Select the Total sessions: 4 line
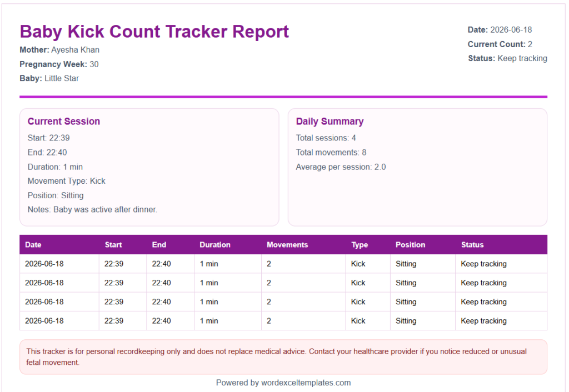 tap(326, 138)
